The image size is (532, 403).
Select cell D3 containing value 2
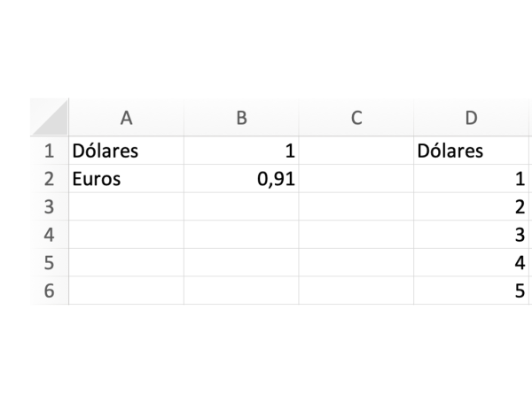click(471, 207)
